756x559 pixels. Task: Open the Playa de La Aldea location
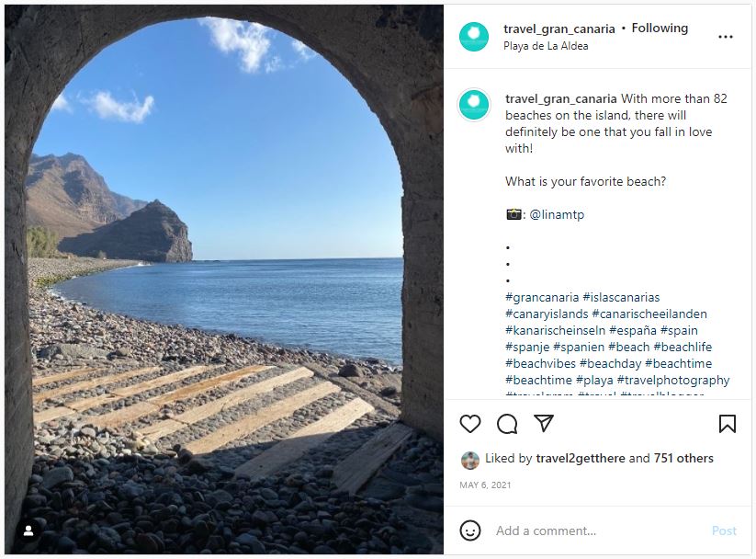click(x=546, y=46)
